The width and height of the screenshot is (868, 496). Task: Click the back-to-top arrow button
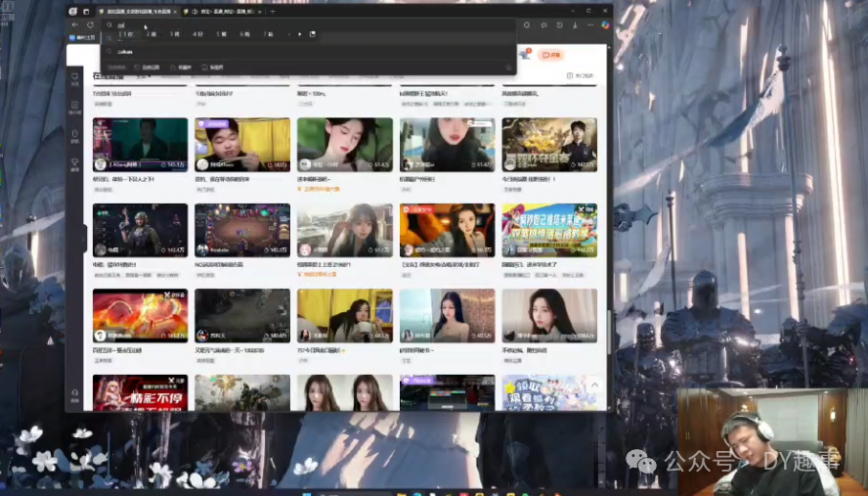tap(594, 385)
